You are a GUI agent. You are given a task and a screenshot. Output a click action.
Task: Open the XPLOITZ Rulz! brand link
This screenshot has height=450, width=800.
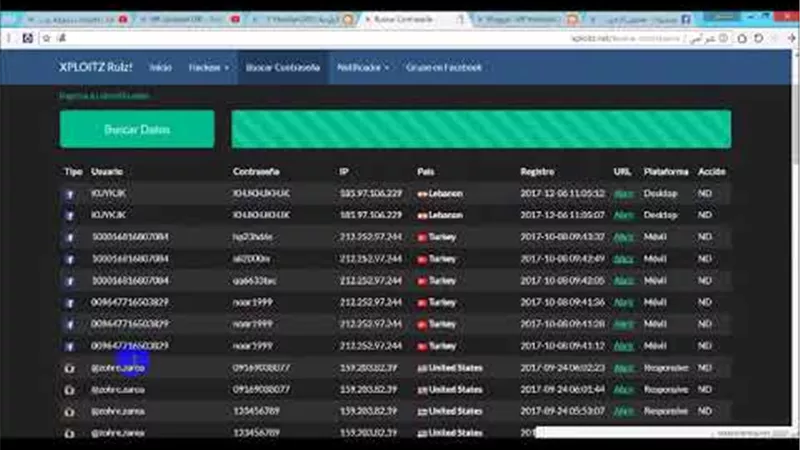pos(96,67)
